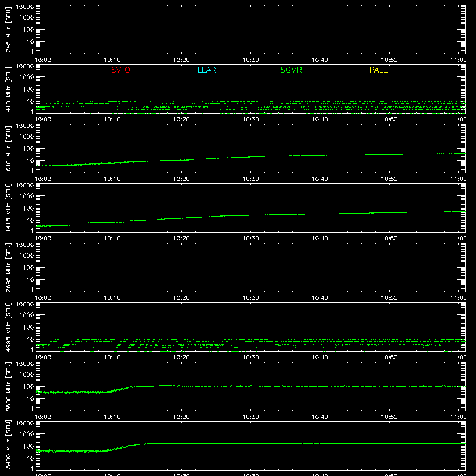Click the red SVTO station label
The height and width of the screenshot is (476, 476).
tap(121, 70)
